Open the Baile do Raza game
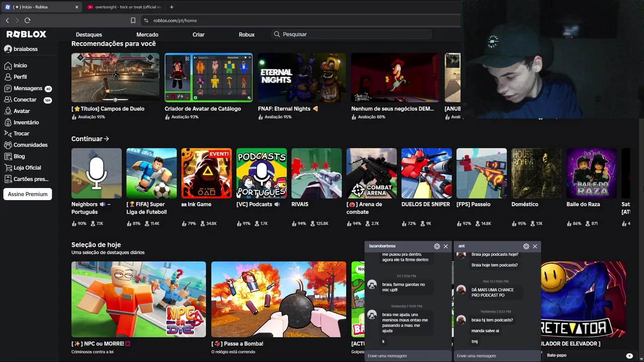This screenshot has width=644, height=362. tap(592, 173)
